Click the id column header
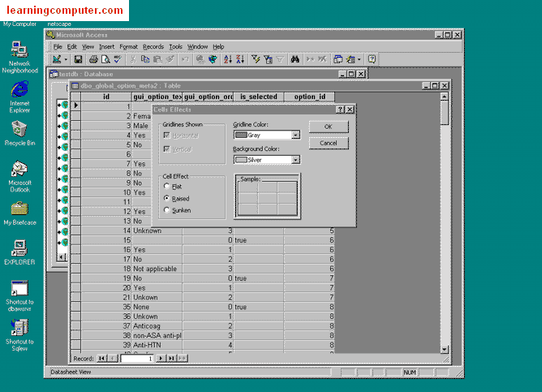Viewport: 542px width, 392px height. pos(106,97)
